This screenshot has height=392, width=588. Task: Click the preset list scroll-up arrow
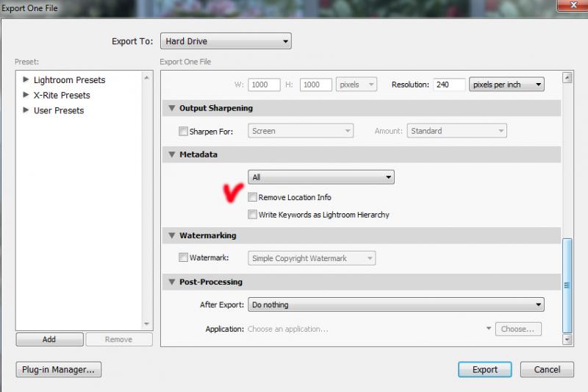146,78
